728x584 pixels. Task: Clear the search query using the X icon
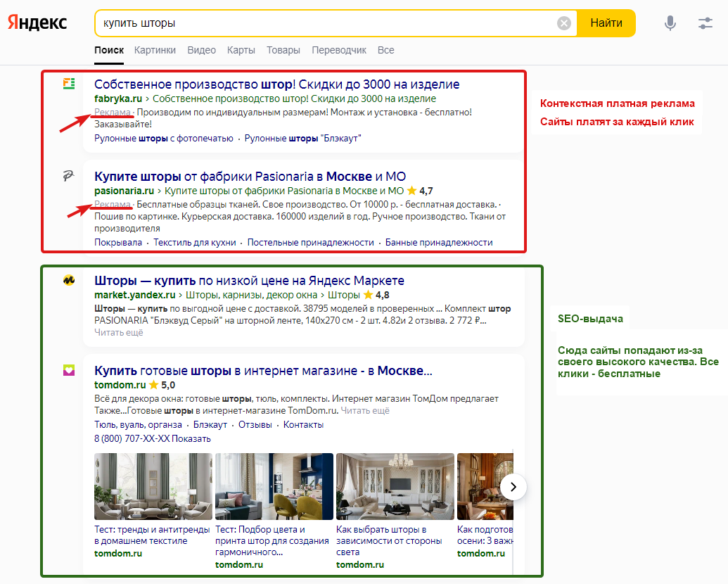click(x=563, y=23)
